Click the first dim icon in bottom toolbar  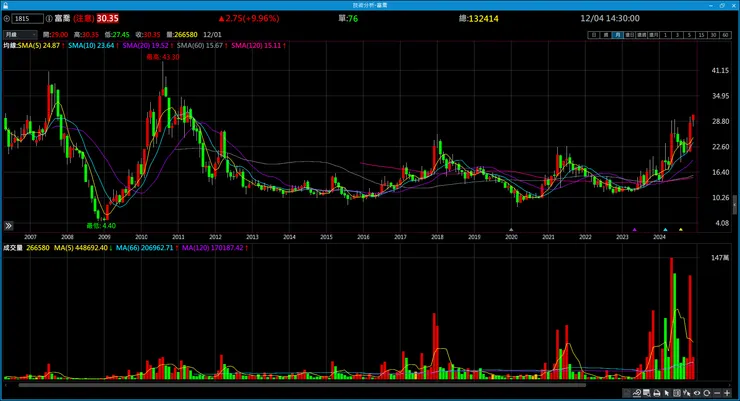click(x=627, y=393)
